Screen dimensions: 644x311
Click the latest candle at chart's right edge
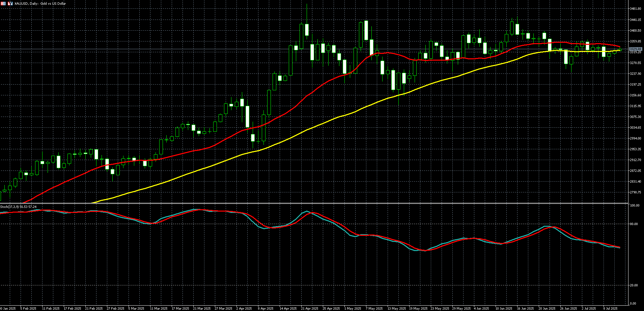(620, 51)
